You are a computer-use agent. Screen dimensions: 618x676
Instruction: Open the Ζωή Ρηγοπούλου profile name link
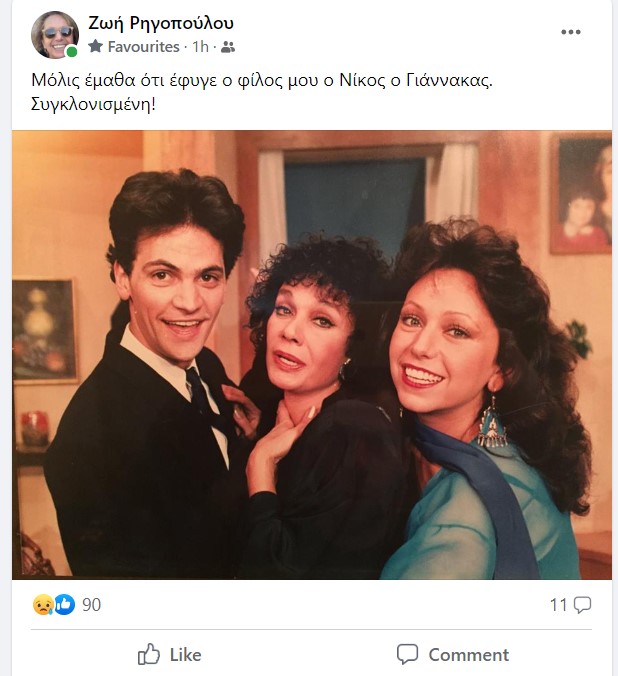coord(160,23)
